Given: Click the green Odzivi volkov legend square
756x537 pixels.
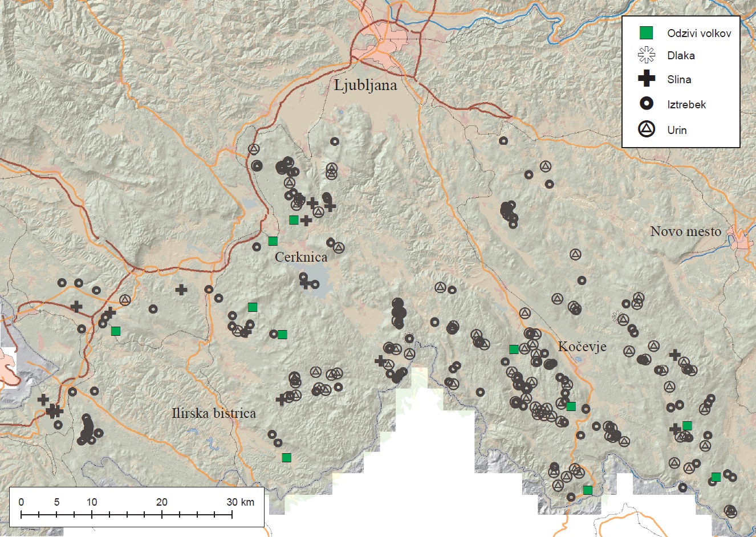Looking at the screenshot, I should click(646, 33).
